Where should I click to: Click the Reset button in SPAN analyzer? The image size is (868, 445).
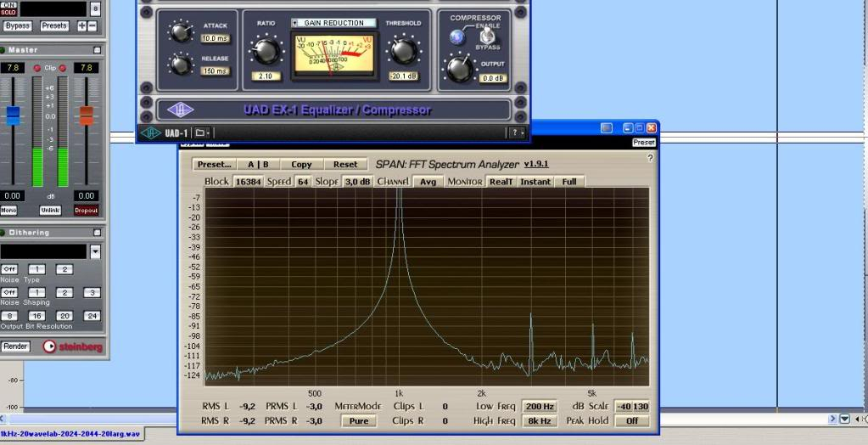(x=344, y=165)
